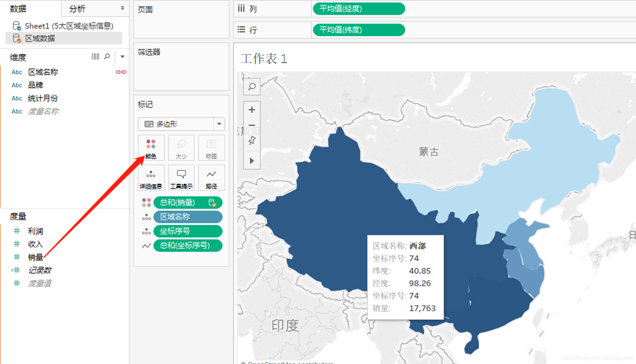Click the red link icon next to 区域名称

point(121,72)
